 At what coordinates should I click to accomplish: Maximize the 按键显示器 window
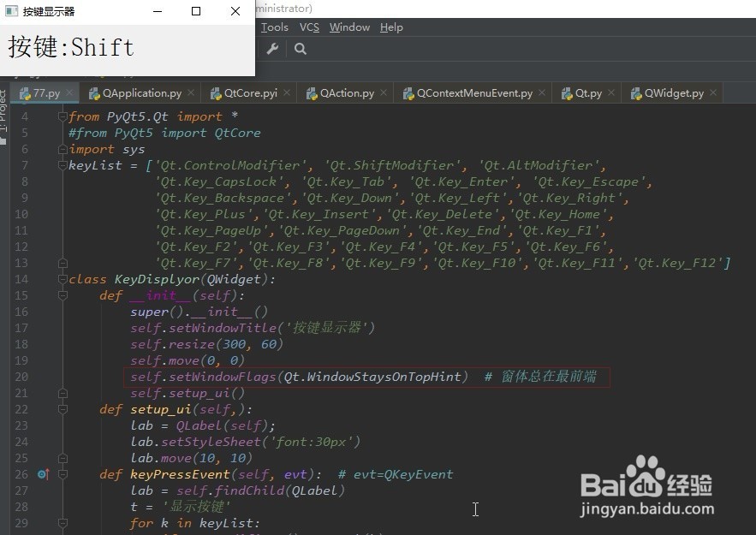click(x=196, y=11)
